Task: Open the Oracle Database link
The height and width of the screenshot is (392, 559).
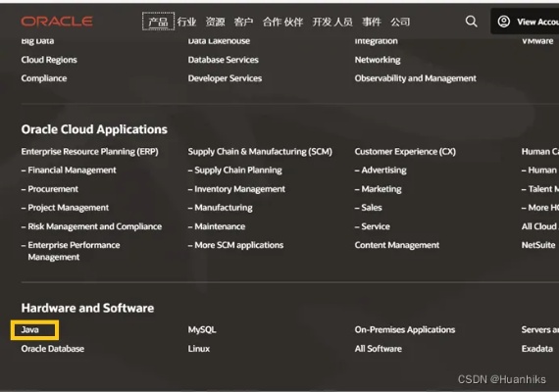Action: [52, 349]
